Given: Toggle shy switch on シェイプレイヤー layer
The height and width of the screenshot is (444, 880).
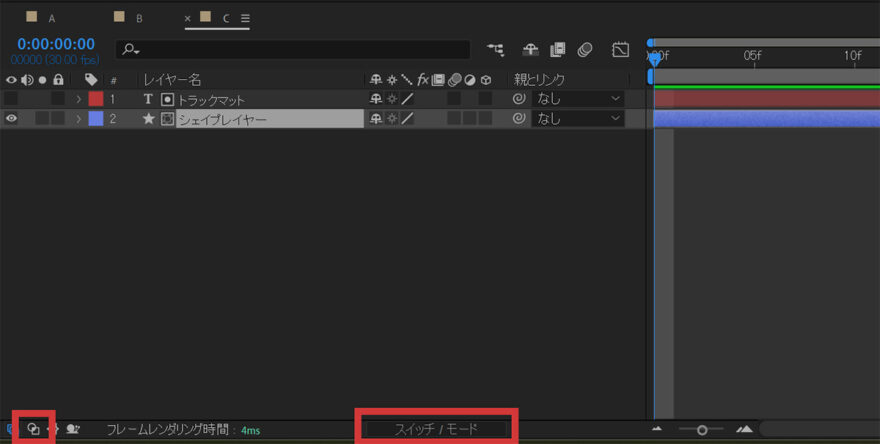Looking at the screenshot, I should pos(375,118).
